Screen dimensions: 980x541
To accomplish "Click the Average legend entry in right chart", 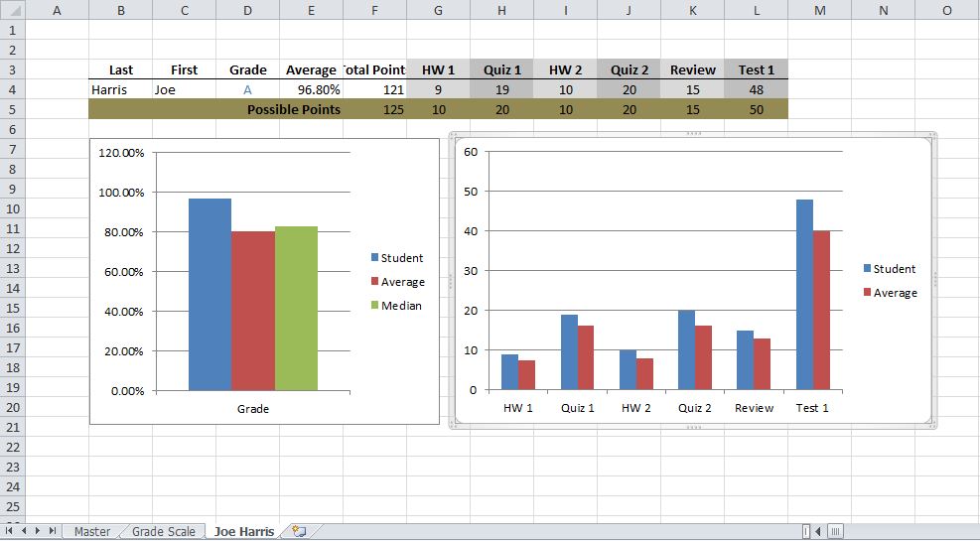I will coord(895,293).
